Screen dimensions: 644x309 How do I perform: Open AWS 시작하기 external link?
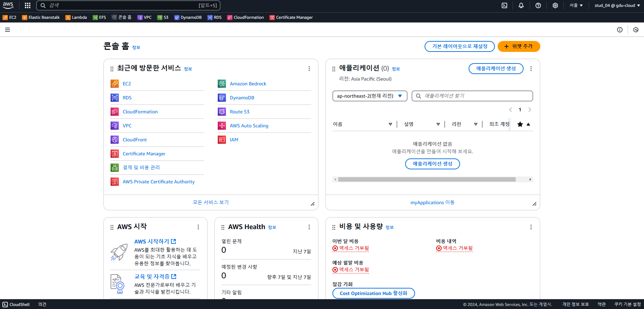coord(155,241)
